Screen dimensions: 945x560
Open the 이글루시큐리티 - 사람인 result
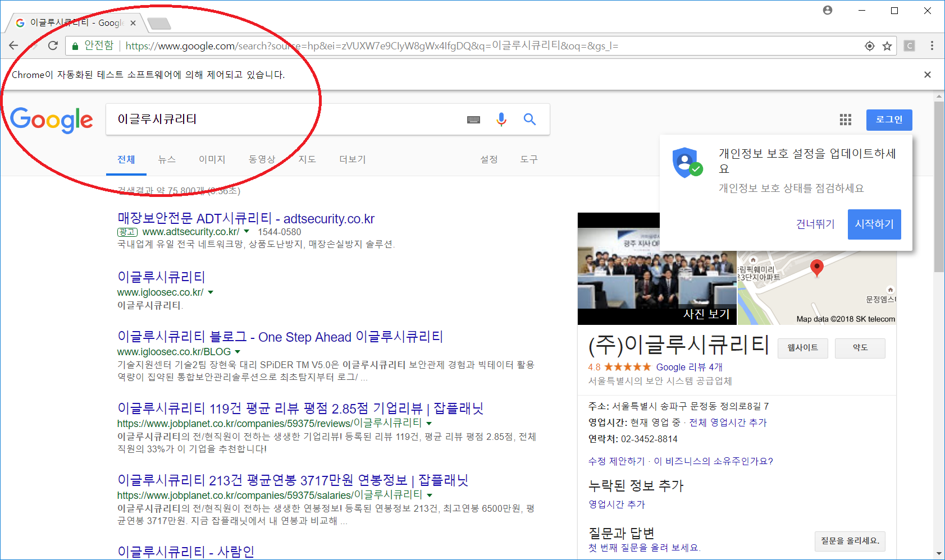pos(186,552)
